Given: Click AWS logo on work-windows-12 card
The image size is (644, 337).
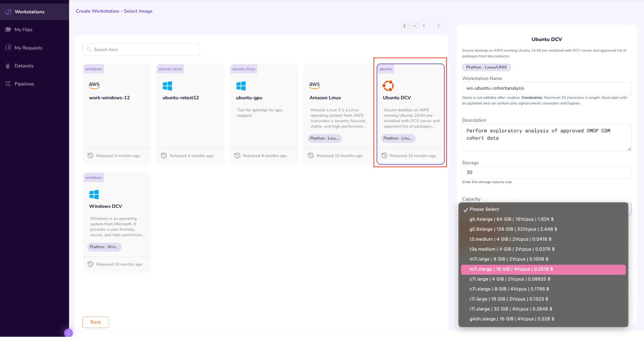Looking at the screenshot, I should tap(94, 85).
